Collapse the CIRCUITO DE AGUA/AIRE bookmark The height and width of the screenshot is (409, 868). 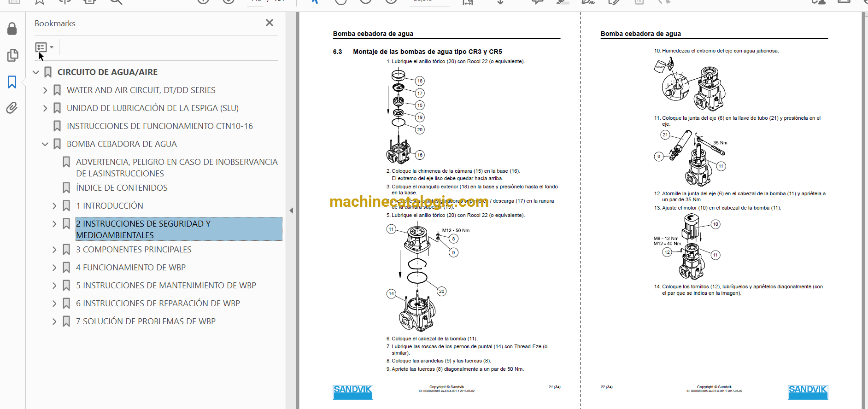[x=36, y=72]
